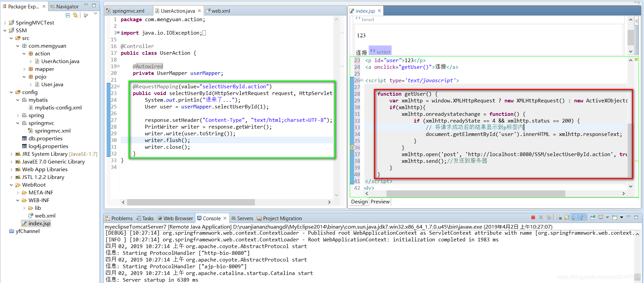Image resolution: width=644 pixels, height=283 pixels.
Task: Open the web.xml editor tab
Action: click(x=218, y=11)
